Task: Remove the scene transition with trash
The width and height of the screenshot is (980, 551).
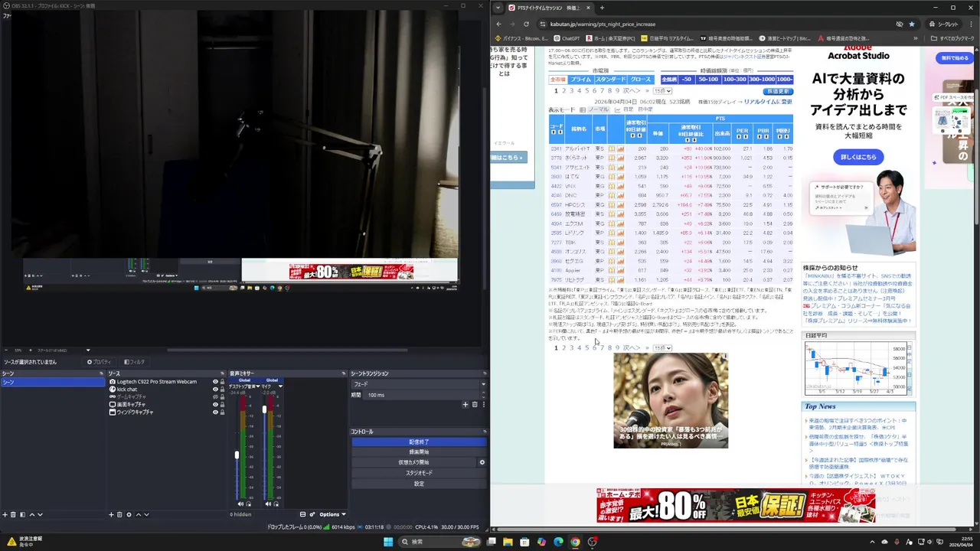Action: pyautogui.click(x=474, y=404)
